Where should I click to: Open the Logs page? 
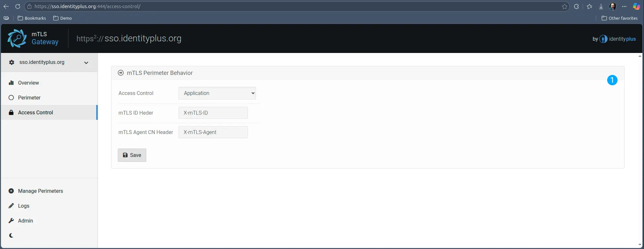coord(24,206)
